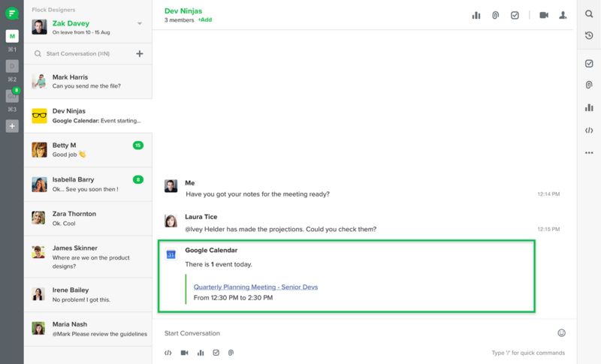Start a video call from the header
This screenshot has height=364, width=601.
pyautogui.click(x=544, y=15)
